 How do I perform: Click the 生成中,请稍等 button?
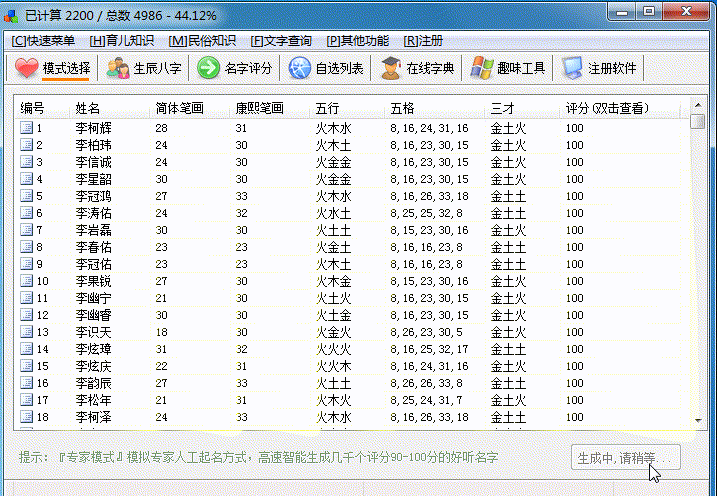click(x=625, y=458)
